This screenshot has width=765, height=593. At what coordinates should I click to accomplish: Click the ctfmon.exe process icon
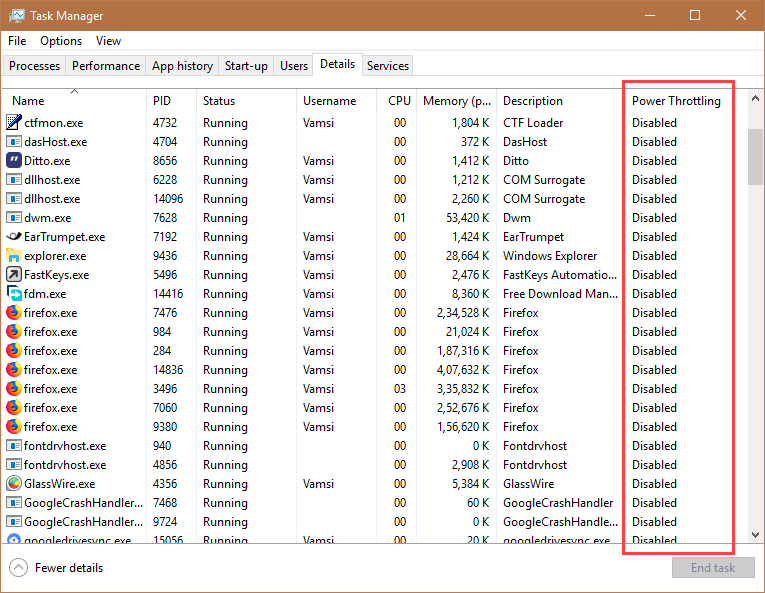tap(14, 123)
